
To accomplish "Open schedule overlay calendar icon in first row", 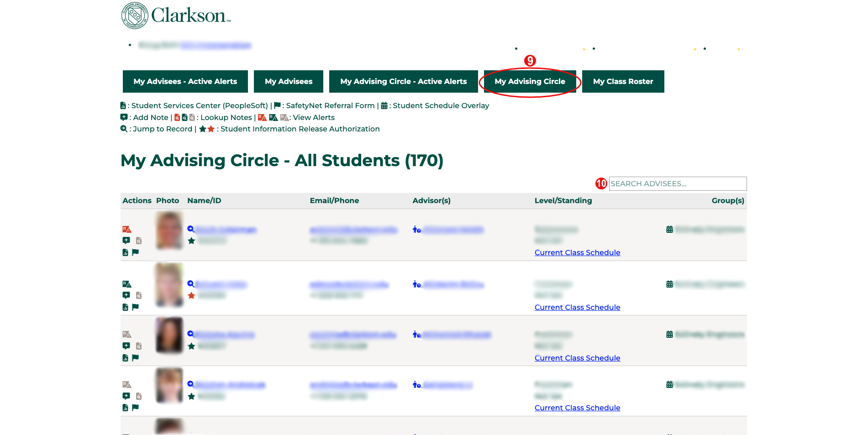I will click(x=669, y=229).
